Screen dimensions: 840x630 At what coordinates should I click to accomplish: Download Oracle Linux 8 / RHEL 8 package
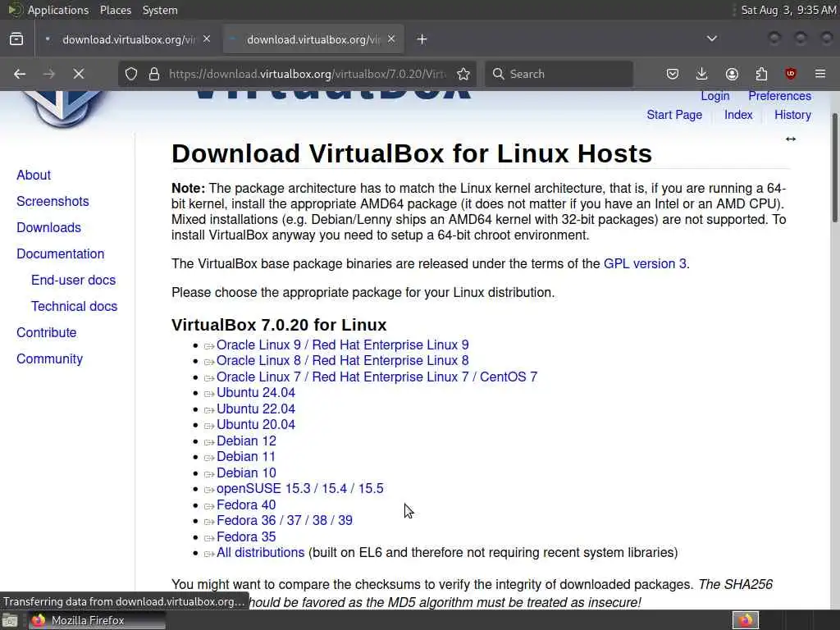[342, 361]
